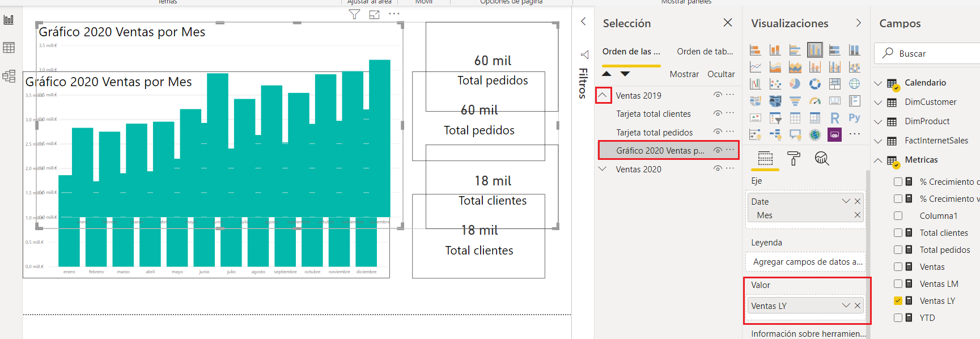The width and height of the screenshot is (980, 339).
Task: Expand the FactInternetSales table
Action: (x=878, y=141)
